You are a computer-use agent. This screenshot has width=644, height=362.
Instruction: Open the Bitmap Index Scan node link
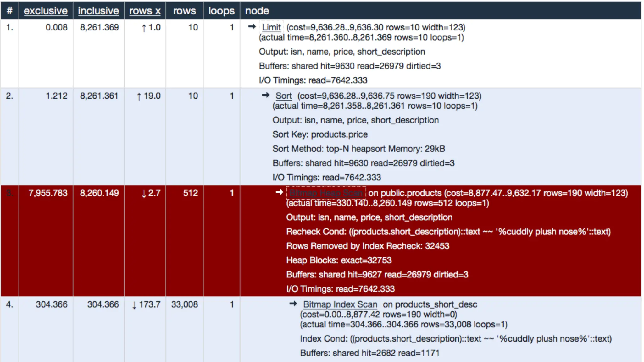click(340, 304)
